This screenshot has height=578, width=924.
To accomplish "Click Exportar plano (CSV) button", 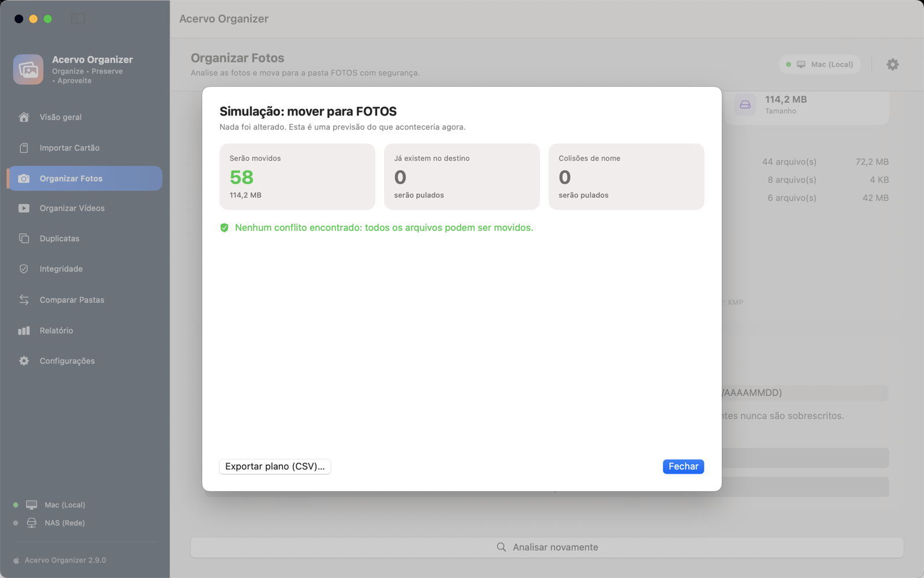I will pos(275,466).
